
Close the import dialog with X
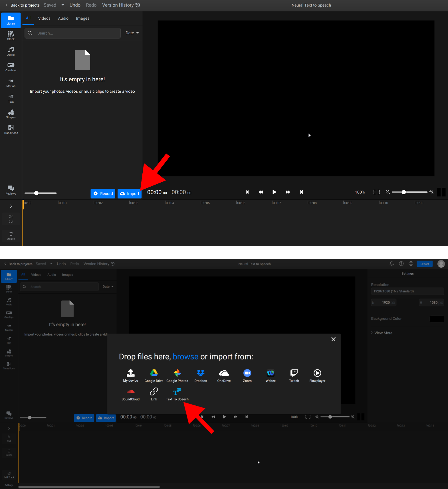[x=333, y=339]
